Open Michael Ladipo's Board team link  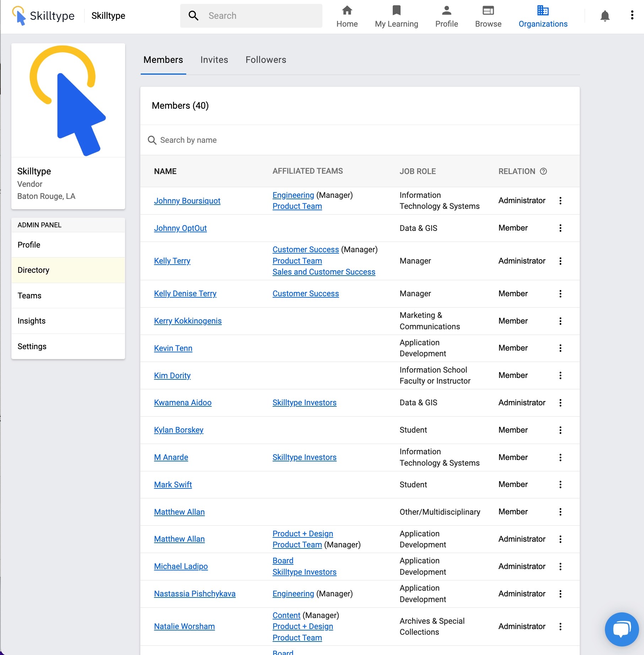coord(283,561)
